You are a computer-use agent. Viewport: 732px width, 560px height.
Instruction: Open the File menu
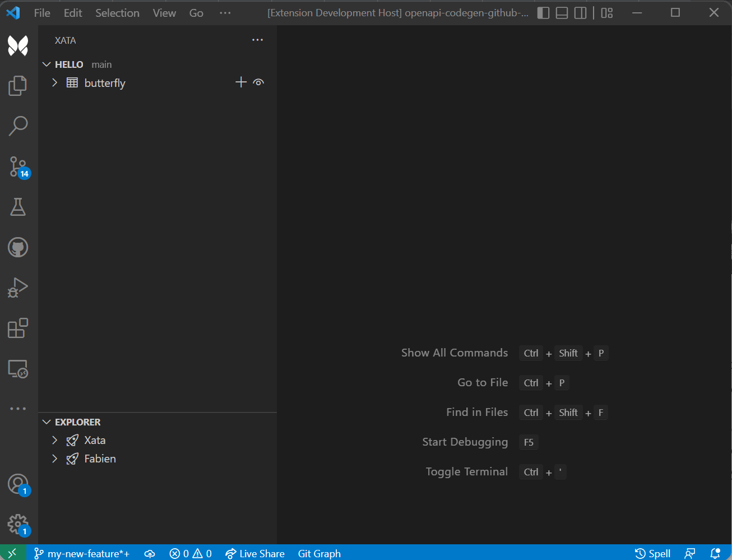pos(42,13)
